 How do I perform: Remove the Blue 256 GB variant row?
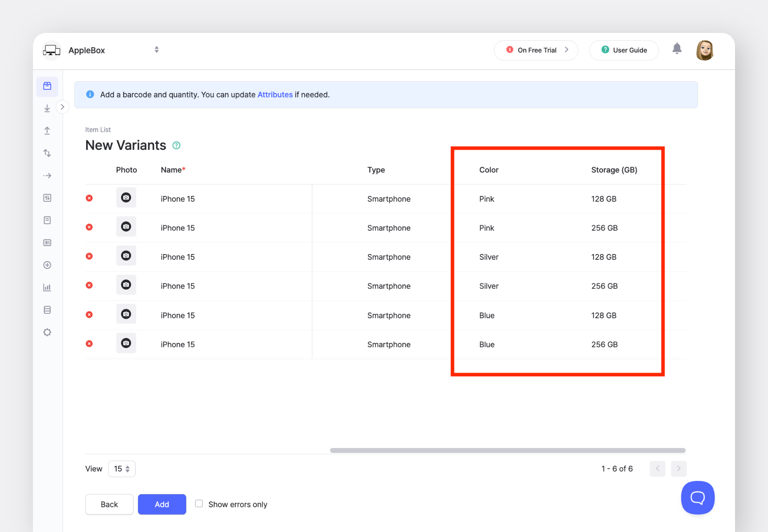pyautogui.click(x=89, y=344)
